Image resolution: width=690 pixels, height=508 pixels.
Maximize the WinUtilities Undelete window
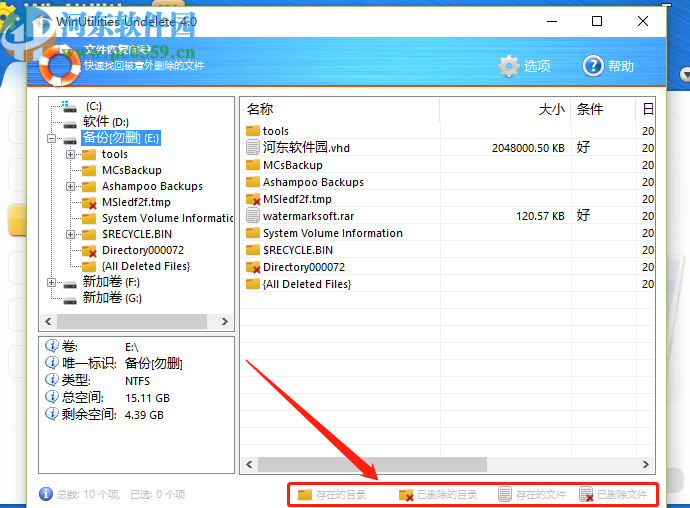pos(597,21)
